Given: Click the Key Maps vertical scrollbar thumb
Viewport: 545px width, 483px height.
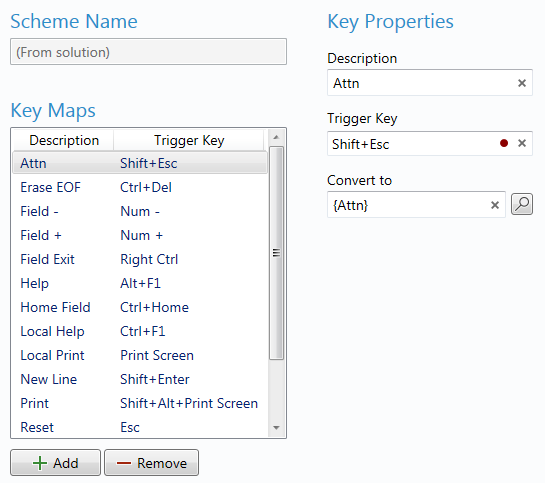Looking at the screenshot, I should click(276, 253).
